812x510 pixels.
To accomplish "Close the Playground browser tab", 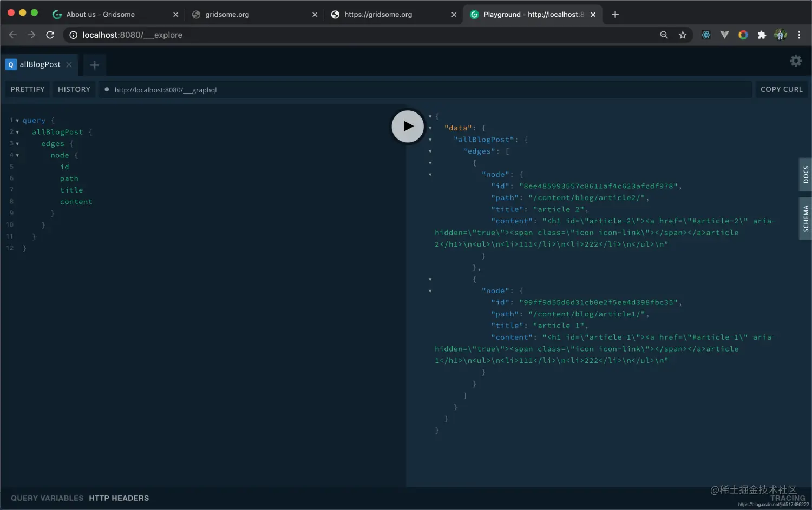I will pyautogui.click(x=593, y=15).
